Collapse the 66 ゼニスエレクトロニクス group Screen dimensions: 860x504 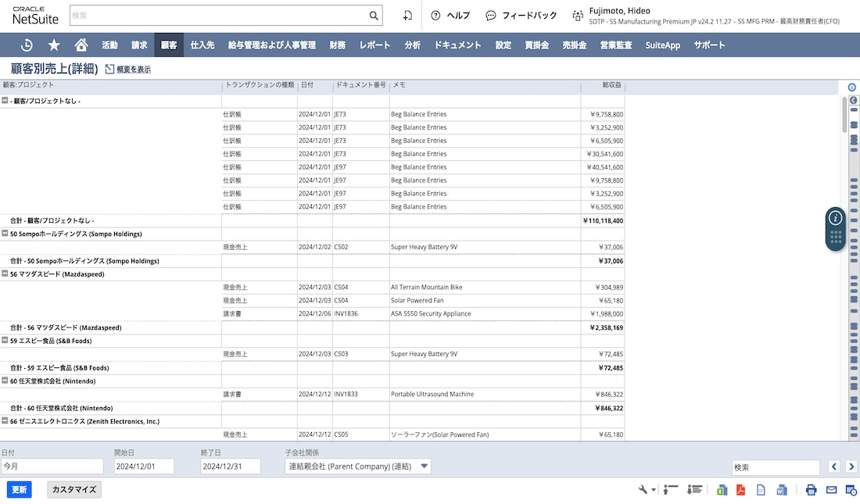click(x=5, y=420)
